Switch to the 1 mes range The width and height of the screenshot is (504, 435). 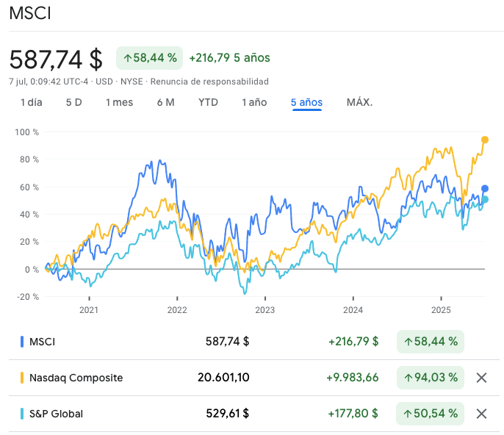119,102
